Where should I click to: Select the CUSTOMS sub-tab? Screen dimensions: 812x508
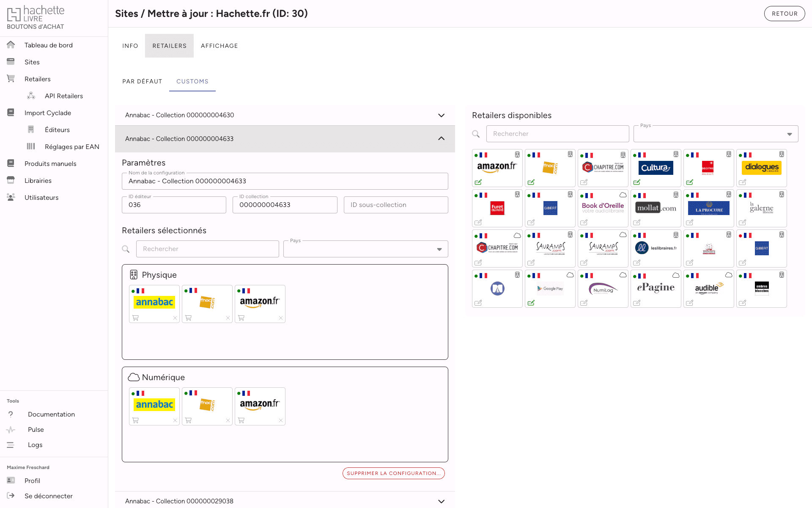click(x=192, y=81)
